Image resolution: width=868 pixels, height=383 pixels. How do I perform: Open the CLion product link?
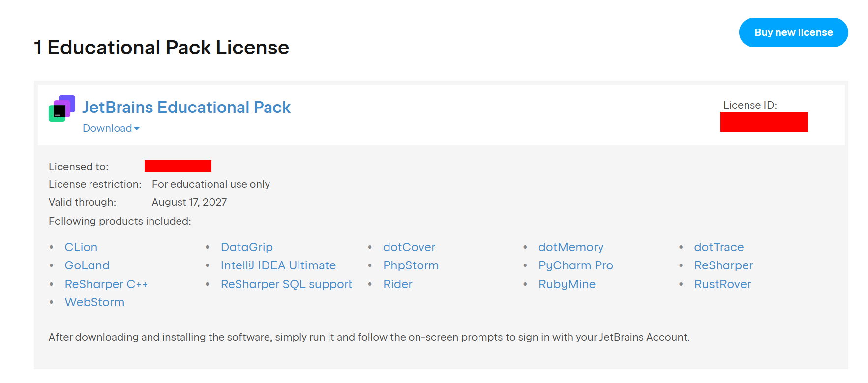tap(81, 247)
